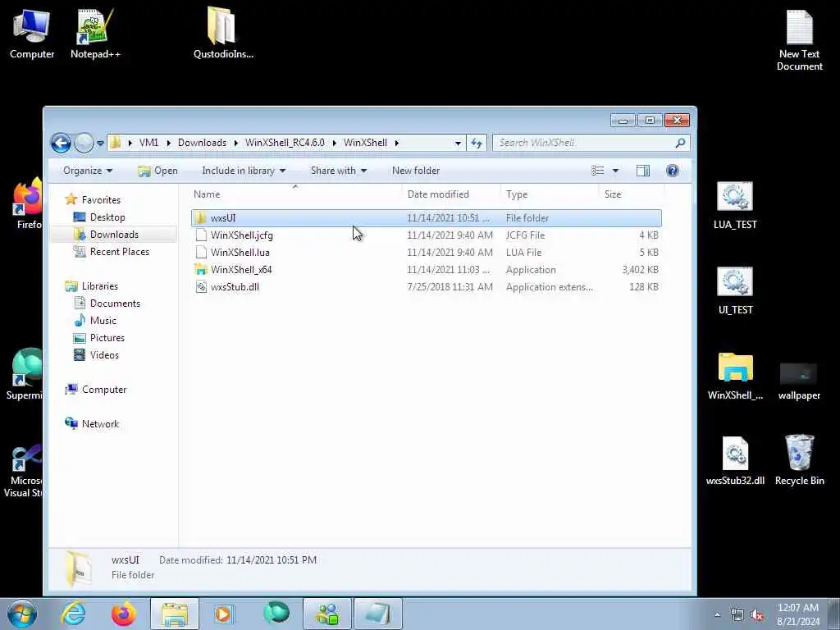Open the Windows Start button
This screenshot has width=840, height=630.
point(22,614)
